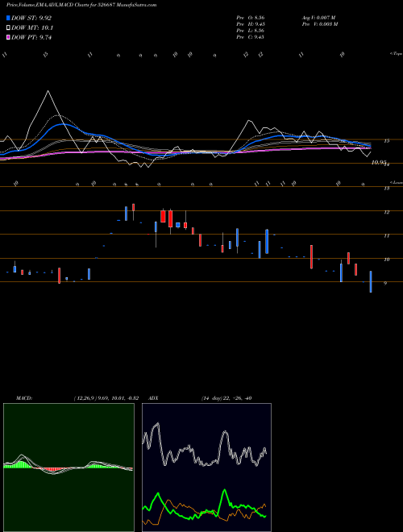
Task: Click the 'Pre C: 9.45' value
Action: (x=251, y=37)
